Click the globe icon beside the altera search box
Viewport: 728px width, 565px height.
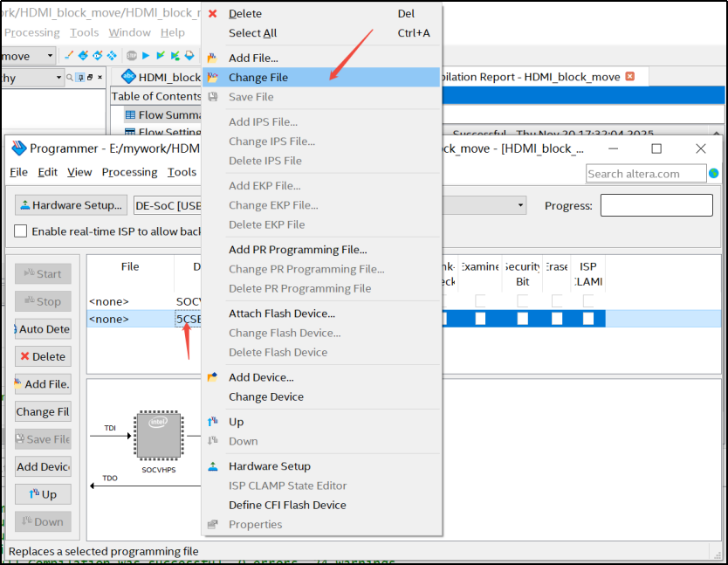point(714,173)
